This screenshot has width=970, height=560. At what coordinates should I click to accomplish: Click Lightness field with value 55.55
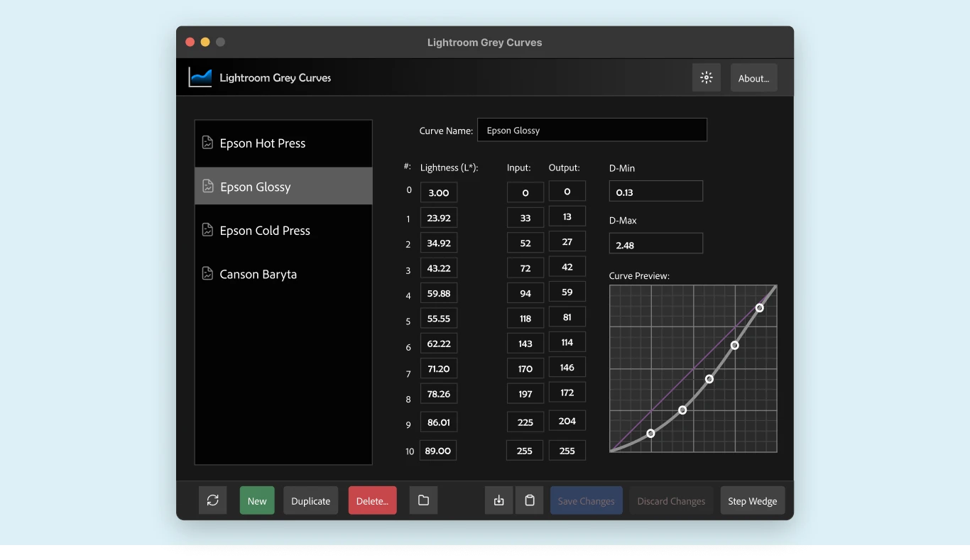pos(439,318)
